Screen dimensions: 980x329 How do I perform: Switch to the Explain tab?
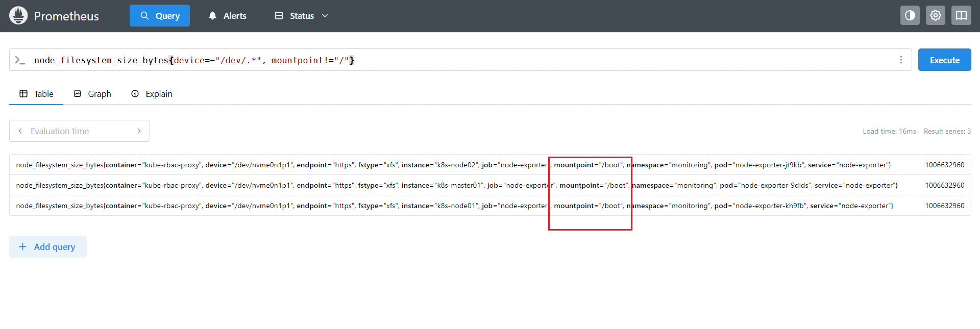(152, 94)
